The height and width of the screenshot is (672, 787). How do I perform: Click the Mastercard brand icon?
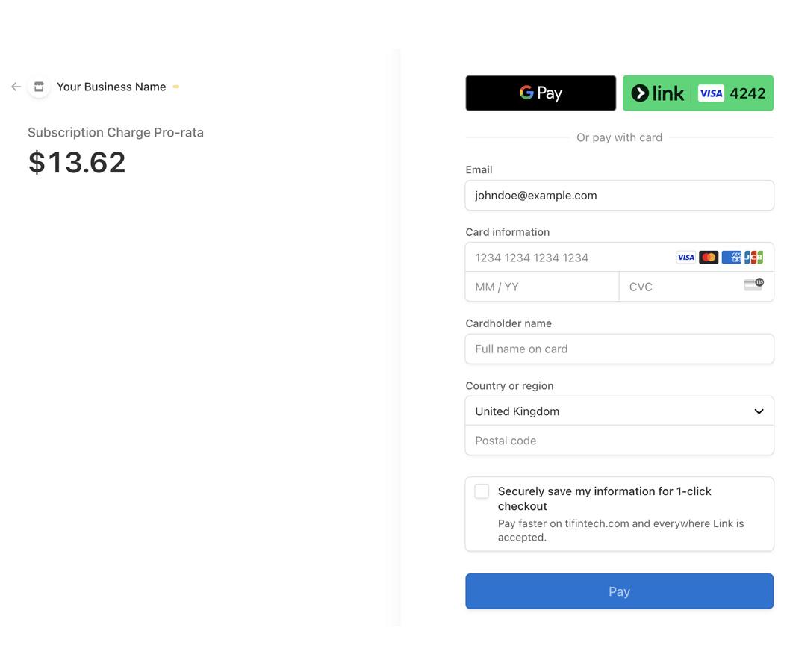tap(709, 258)
